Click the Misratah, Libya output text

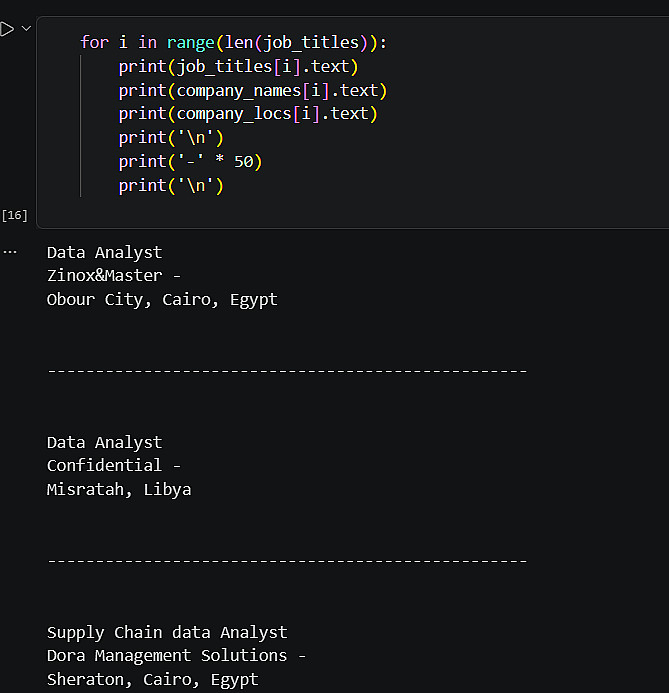[118, 489]
